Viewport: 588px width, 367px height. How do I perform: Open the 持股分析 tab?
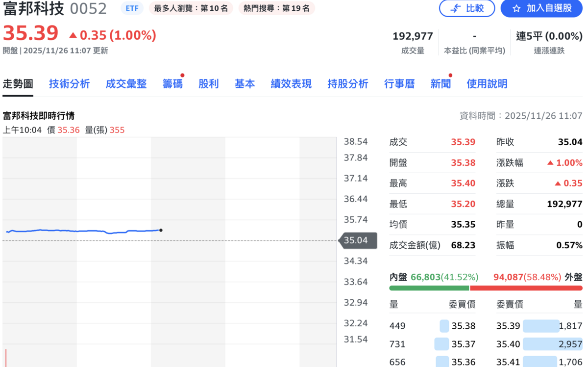click(x=348, y=83)
